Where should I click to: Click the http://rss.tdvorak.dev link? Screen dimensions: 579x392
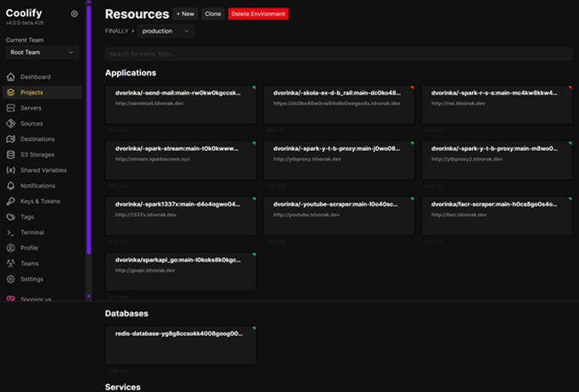pyautogui.click(x=458, y=104)
